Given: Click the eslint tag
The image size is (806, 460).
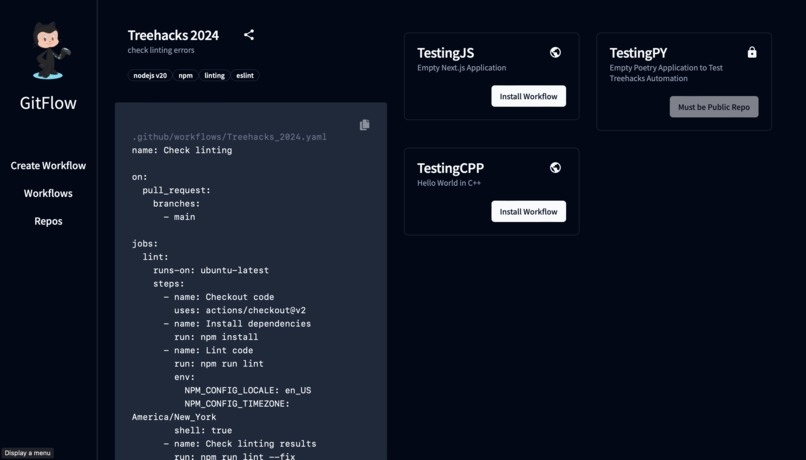Looking at the screenshot, I should (x=245, y=76).
